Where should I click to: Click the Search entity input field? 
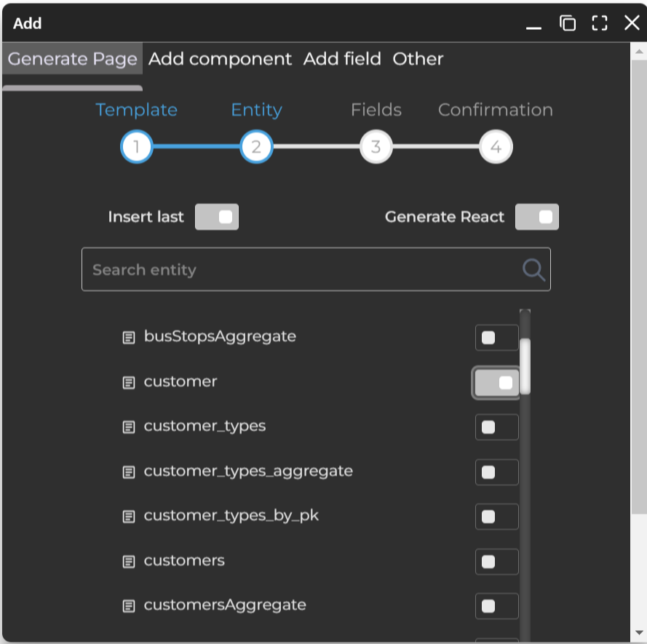pos(302,270)
